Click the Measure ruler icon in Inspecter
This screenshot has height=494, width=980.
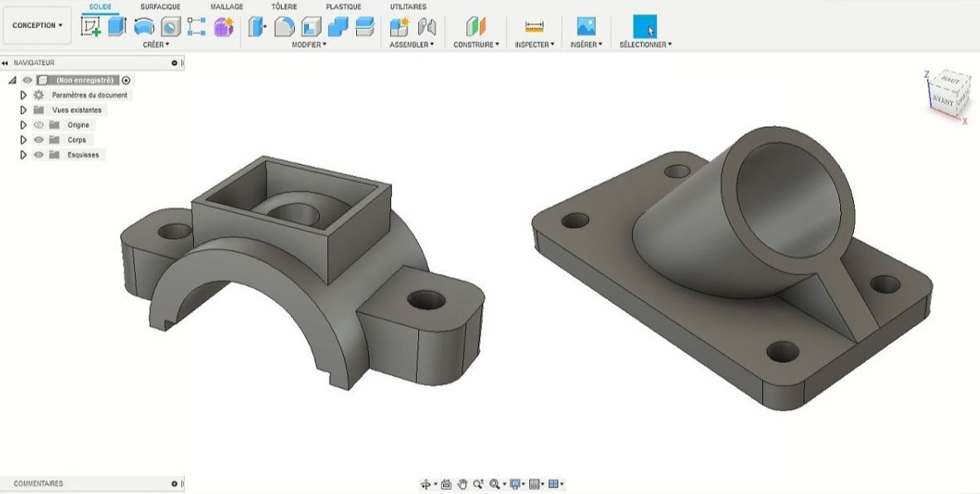coord(534,27)
